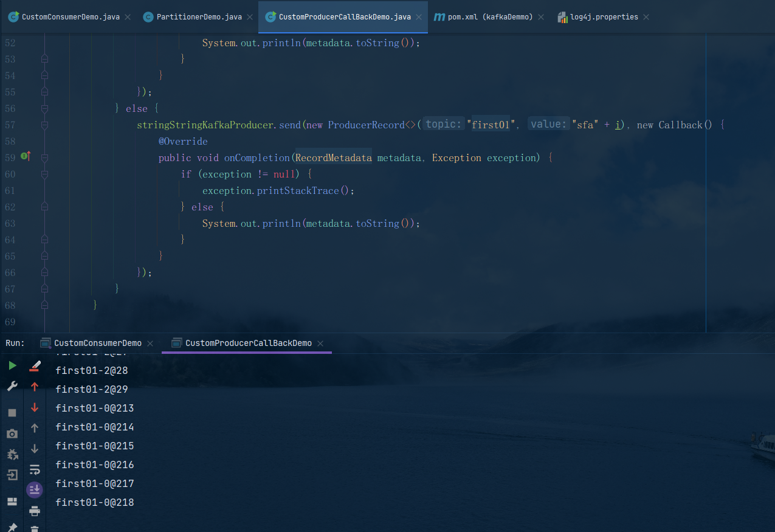Select the console line first01-0@218
The height and width of the screenshot is (532, 775).
point(95,502)
